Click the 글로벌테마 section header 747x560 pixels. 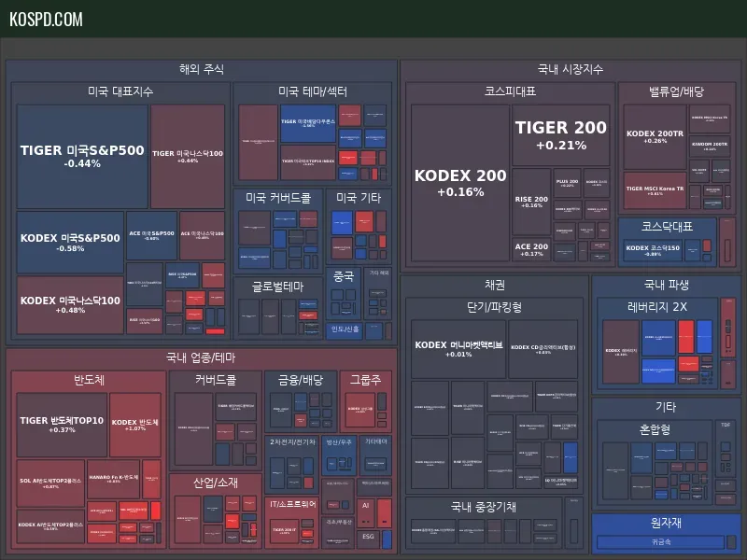click(x=277, y=287)
